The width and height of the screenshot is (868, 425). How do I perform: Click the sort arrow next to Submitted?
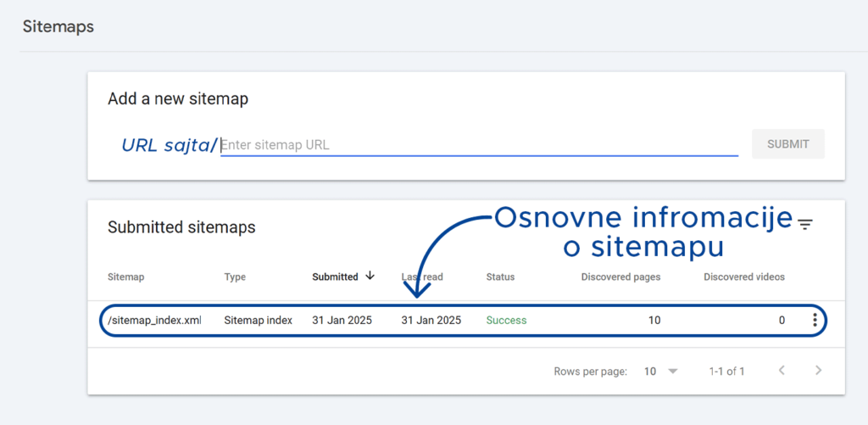coord(370,276)
